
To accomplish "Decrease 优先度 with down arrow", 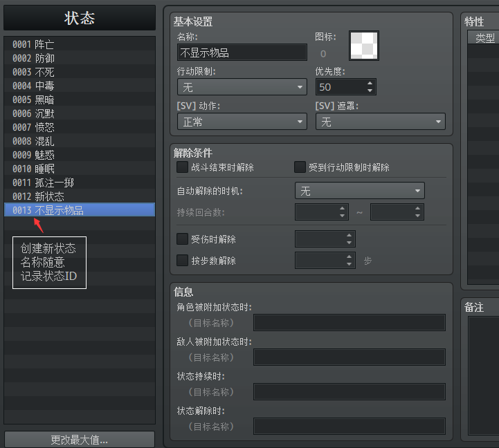I will (x=370, y=91).
